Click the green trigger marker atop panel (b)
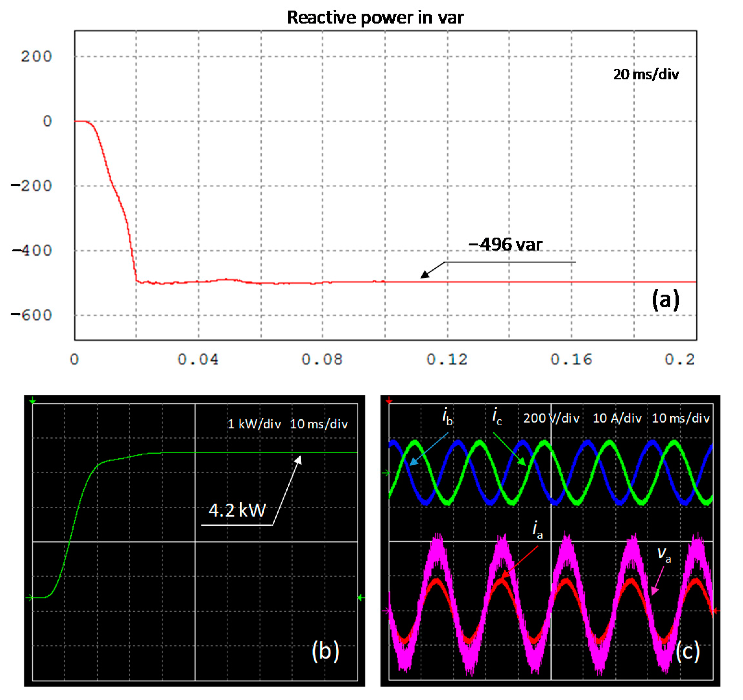 point(32,401)
